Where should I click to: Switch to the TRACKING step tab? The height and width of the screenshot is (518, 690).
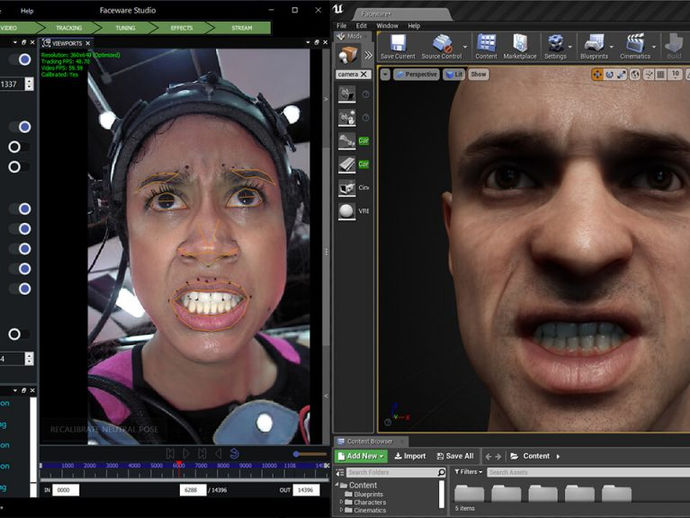(69, 28)
